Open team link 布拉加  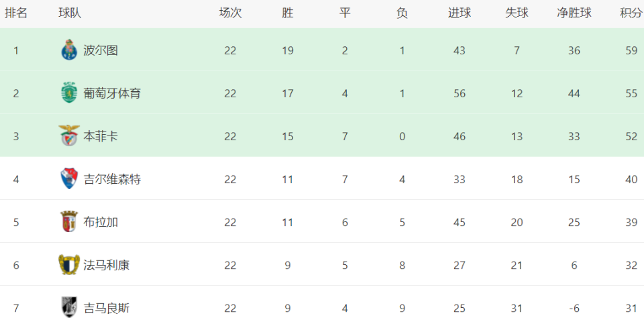tap(101, 222)
